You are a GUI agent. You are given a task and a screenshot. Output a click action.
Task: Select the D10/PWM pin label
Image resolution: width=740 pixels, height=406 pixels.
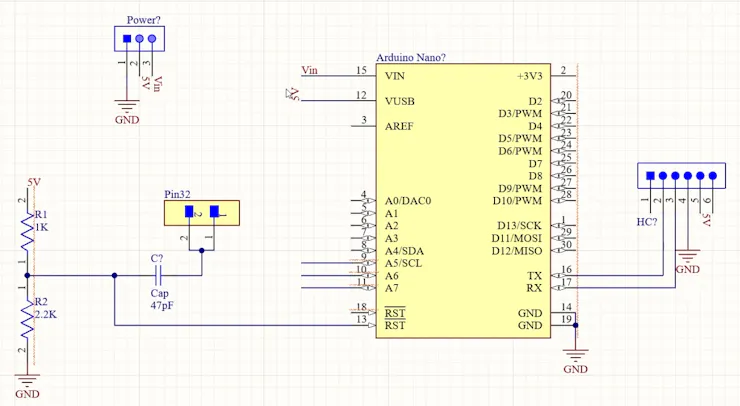[517, 201]
